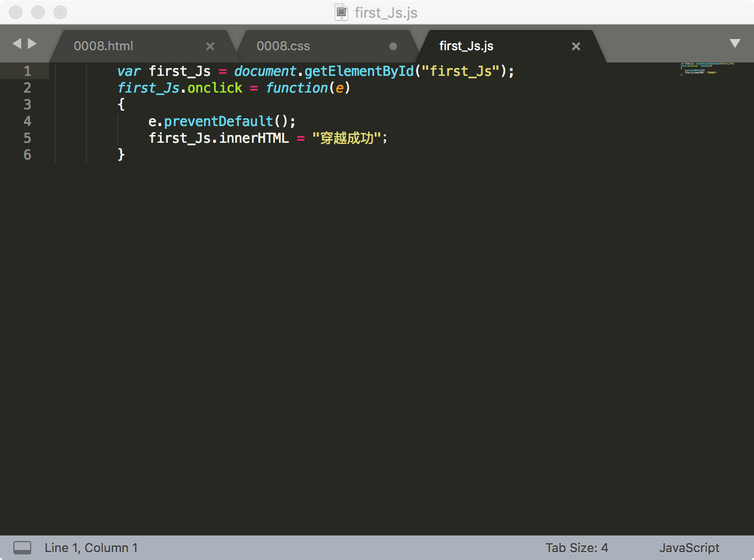Viewport: 754px width, 560px height.
Task: Click the parameter 'e' on line 2
Action: click(x=339, y=88)
